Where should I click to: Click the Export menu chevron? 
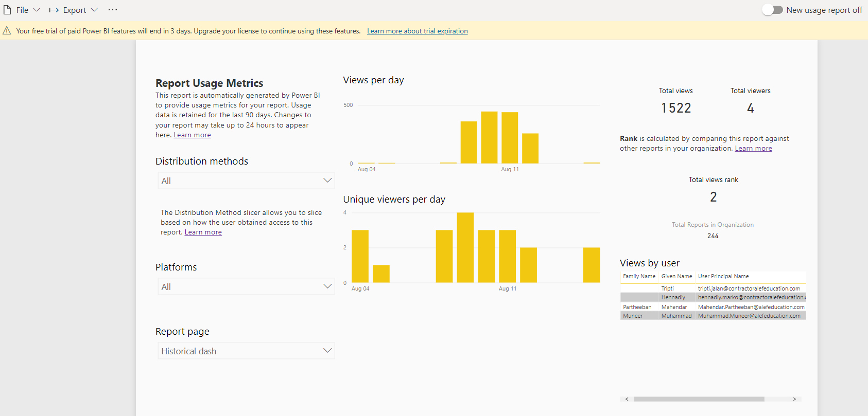tap(94, 10)
